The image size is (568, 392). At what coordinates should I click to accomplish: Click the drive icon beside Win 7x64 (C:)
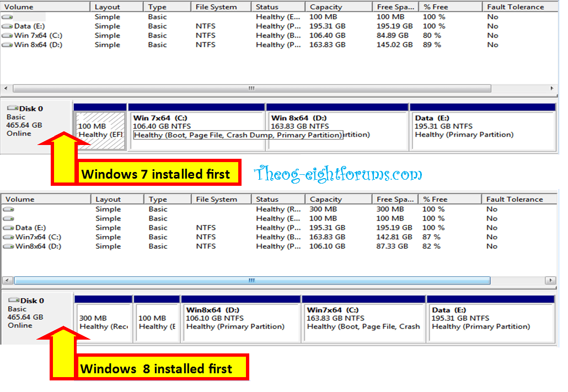pyautogui.click(x=7, y=35)
